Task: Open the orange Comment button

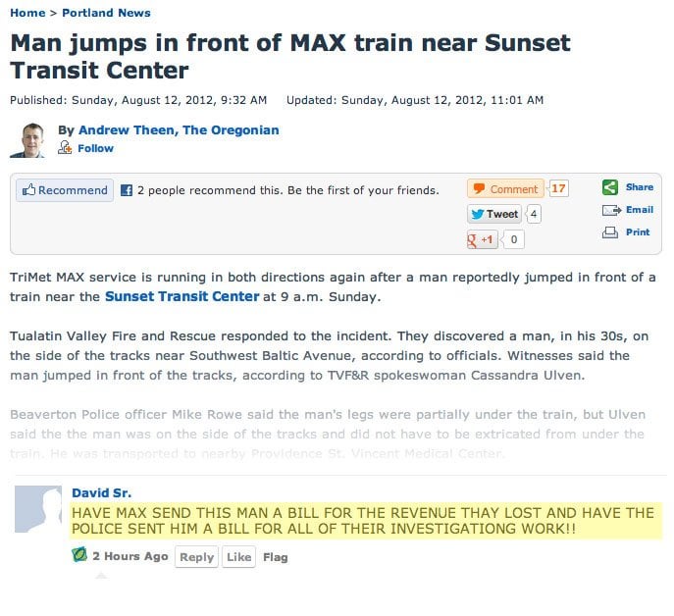Action: point(505,188)
